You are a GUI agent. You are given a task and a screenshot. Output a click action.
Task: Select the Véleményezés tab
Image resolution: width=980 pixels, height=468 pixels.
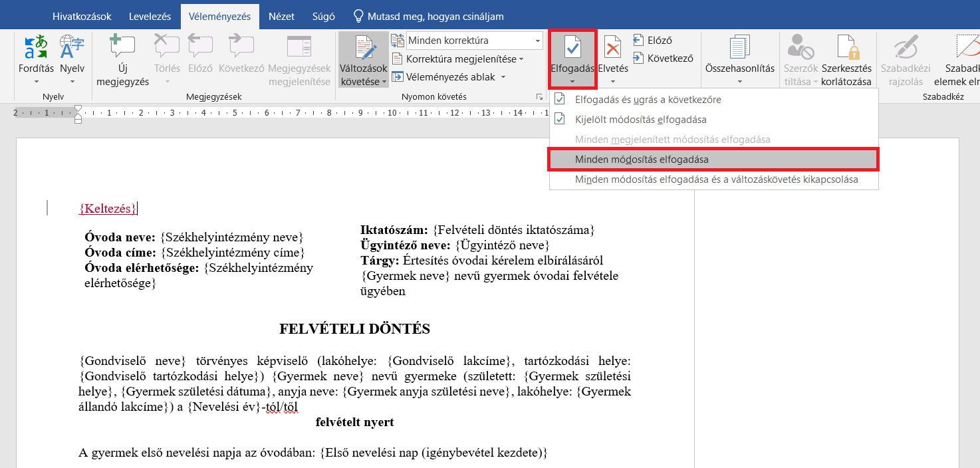coord(220,17)
